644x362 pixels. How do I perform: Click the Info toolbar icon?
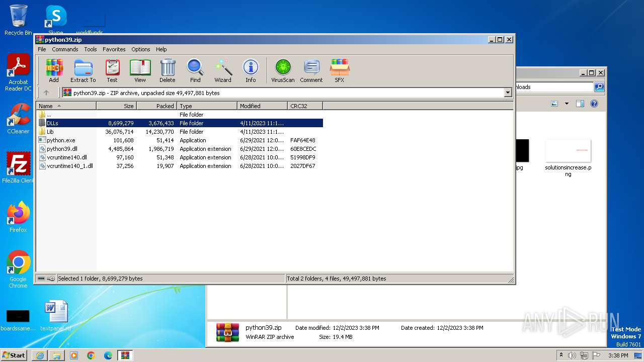pos(251,71)
